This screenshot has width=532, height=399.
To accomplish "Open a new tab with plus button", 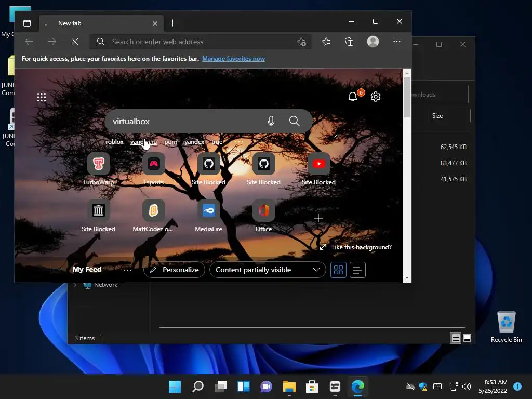I will coord(172,23).
